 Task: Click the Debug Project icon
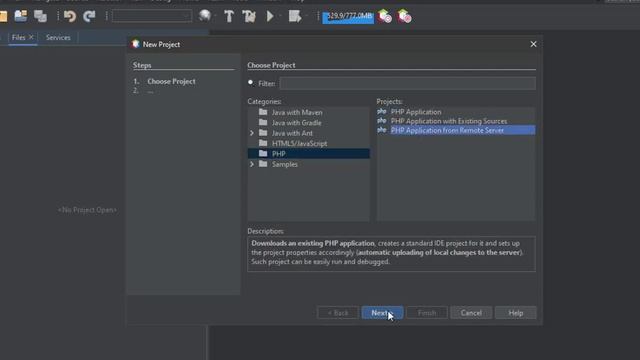click(295, 16)
